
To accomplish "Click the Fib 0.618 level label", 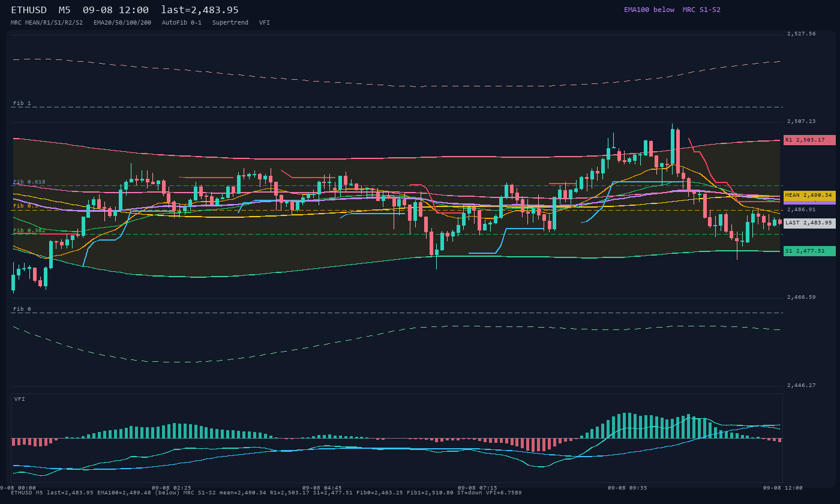I will [29, 181].
